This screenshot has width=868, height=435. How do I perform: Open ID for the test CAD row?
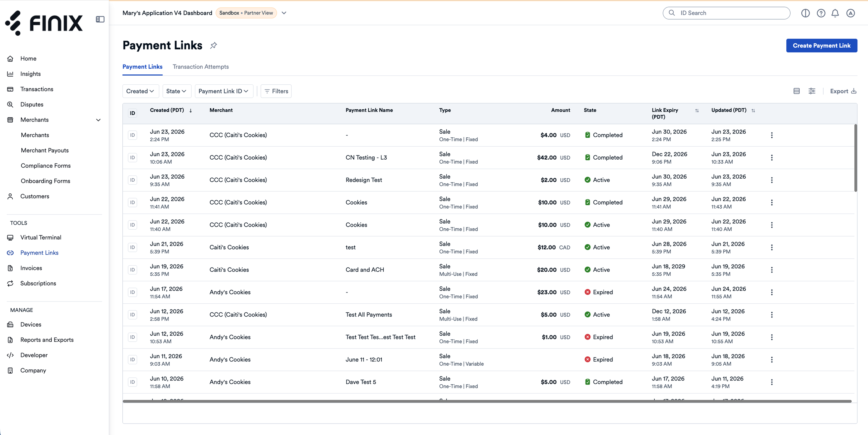132,247
